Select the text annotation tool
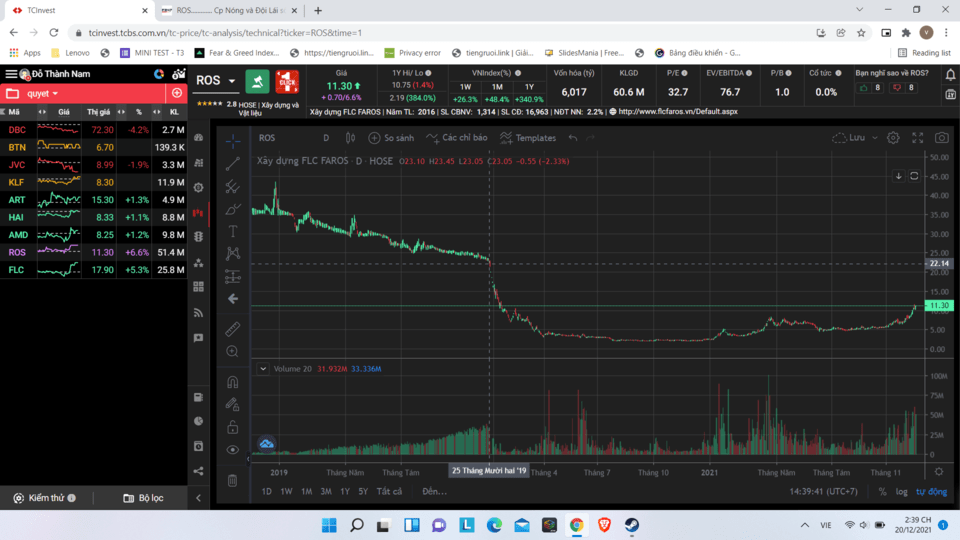This screenshot has height=540, width=960. [233, 231]
